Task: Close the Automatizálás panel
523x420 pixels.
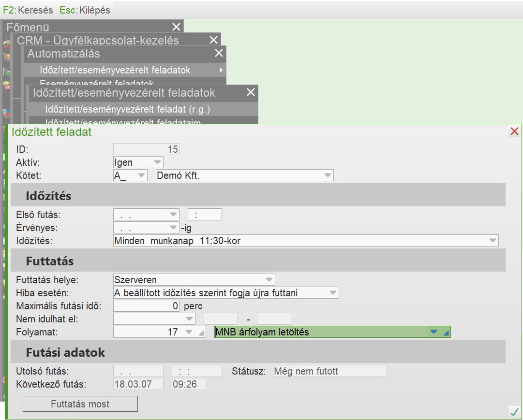Action: (x=219, y=53)
